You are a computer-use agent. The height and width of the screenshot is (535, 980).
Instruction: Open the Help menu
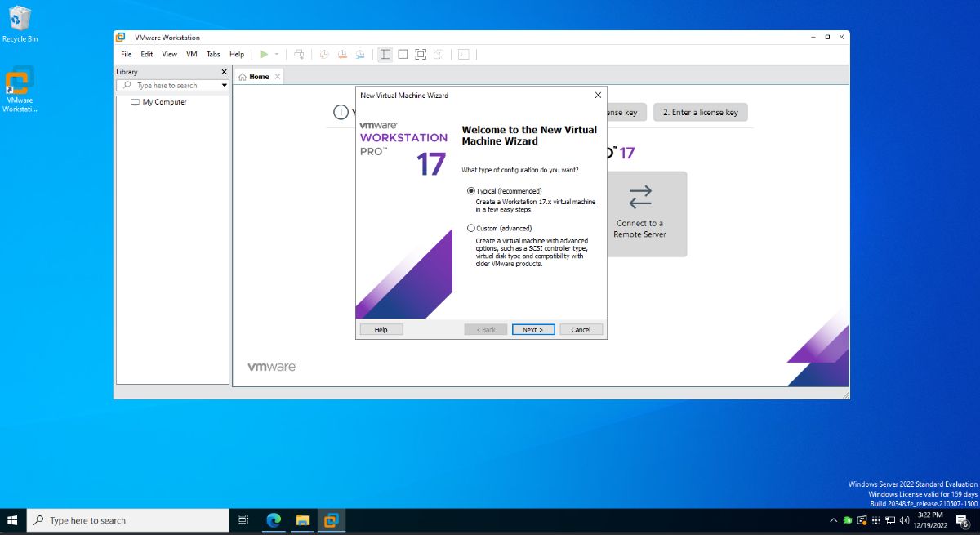pyautogui.click(x=237, y=54)
